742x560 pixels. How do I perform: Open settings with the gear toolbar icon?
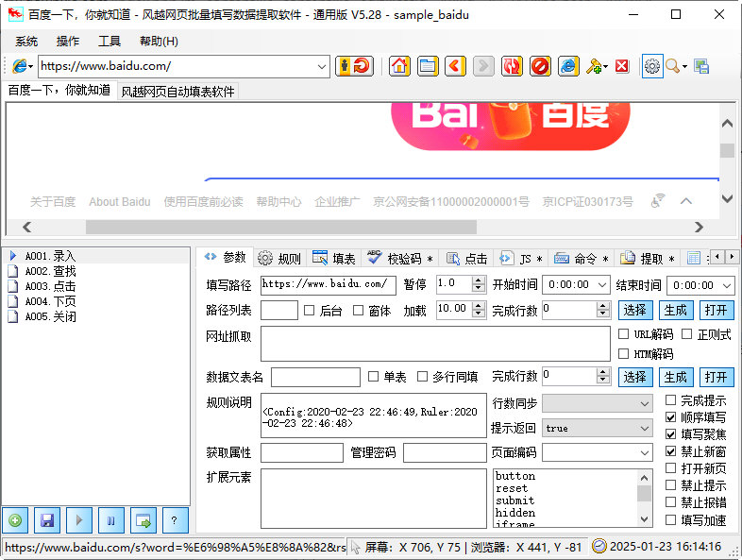(x=652, y=66)
